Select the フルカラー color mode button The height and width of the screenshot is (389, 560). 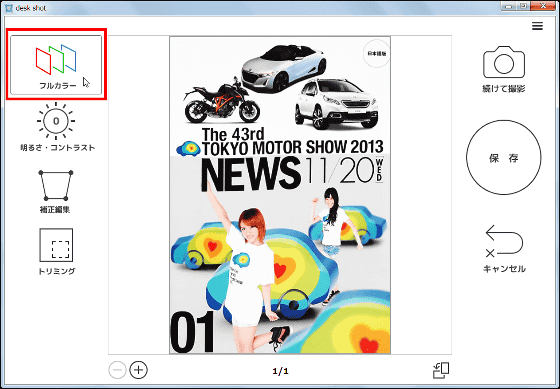coord(56,65)
